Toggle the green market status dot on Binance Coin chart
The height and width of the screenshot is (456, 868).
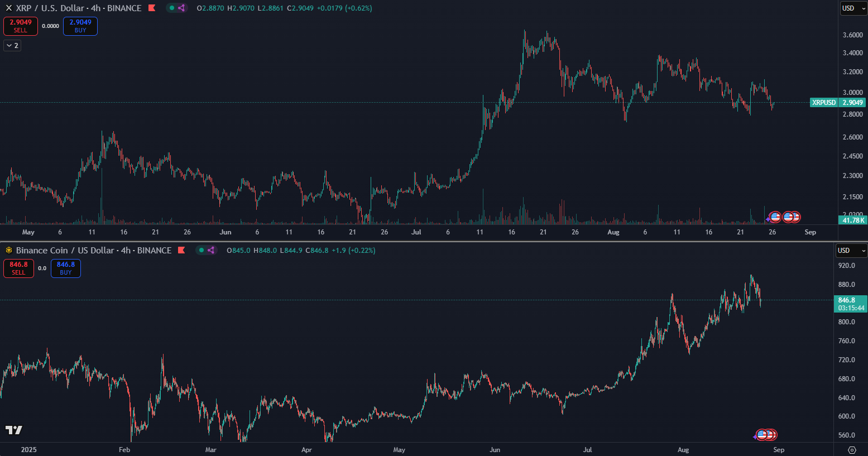[202, 251]
